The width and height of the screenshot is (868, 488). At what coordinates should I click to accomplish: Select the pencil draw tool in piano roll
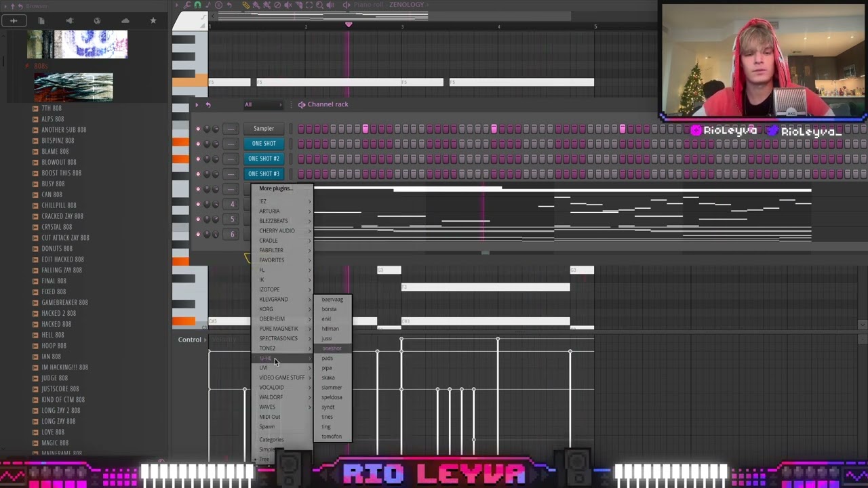click(245, 5)
